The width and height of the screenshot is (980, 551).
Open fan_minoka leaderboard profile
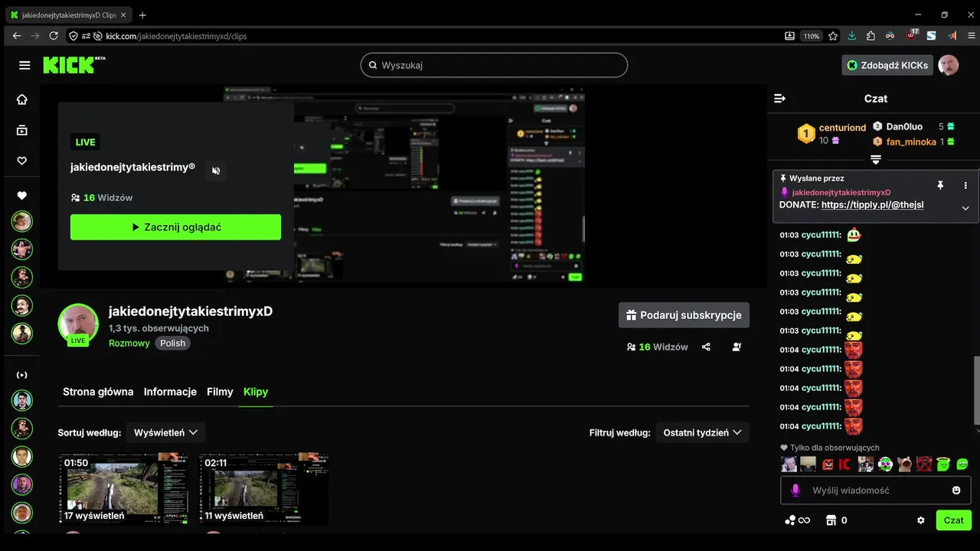tap(911, 142)
